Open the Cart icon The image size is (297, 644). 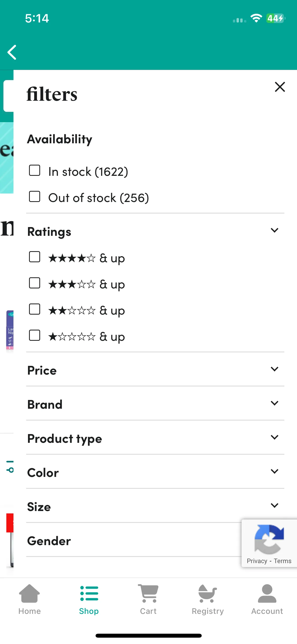148,594
